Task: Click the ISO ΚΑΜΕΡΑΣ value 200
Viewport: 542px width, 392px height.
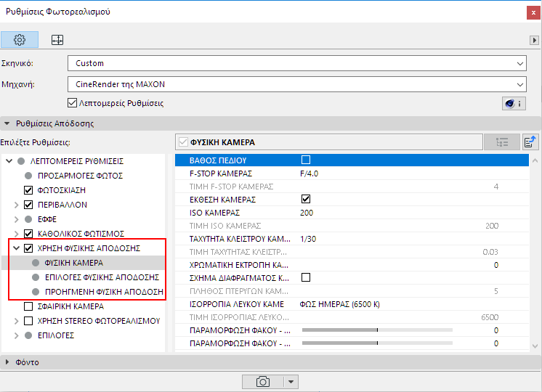Action: pyautogui.click(x=307, y=213)
